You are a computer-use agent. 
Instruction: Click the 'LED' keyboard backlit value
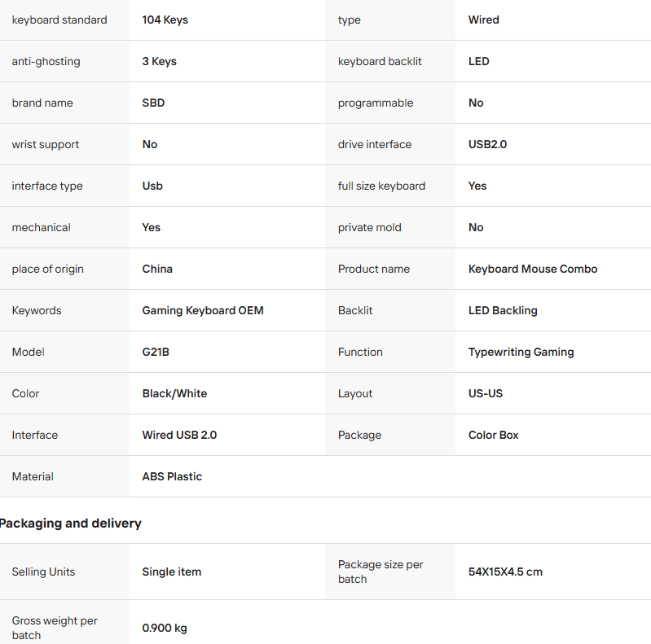(x=478, y=61)
